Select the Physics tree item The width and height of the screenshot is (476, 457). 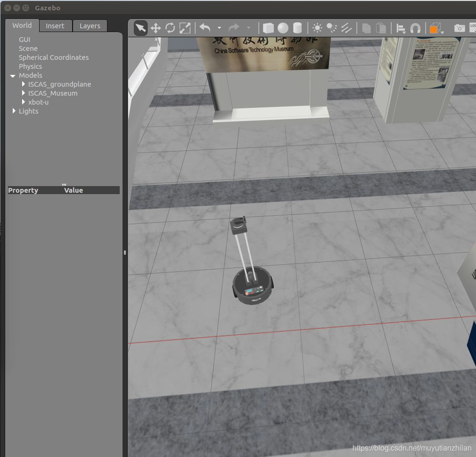[30, 66]
